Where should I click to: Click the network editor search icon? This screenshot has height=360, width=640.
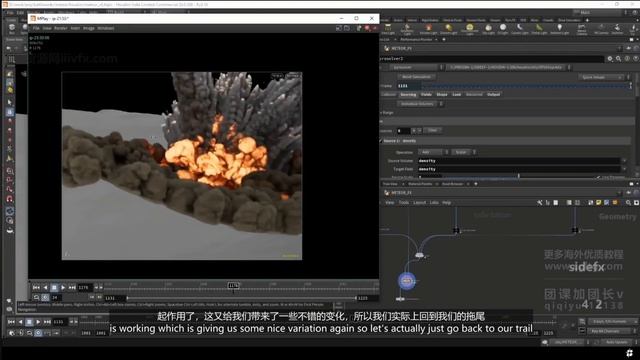[628, 202]
